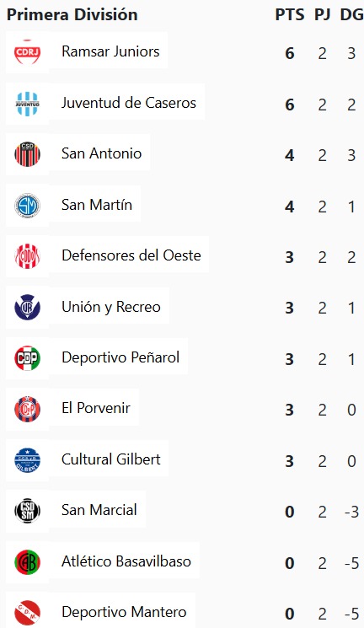Click the Atlético Basavilbaso CAB crest

click(27, 561)
